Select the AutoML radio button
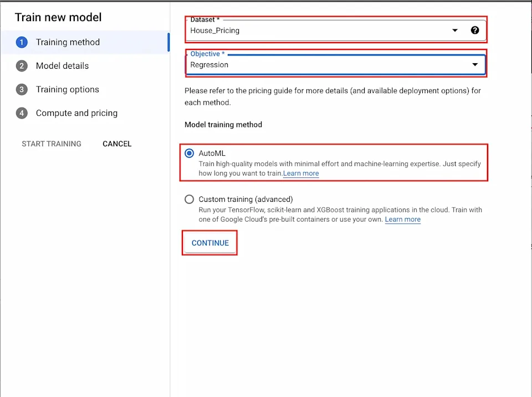The image size is (532, 397). (x=190, y=153)
